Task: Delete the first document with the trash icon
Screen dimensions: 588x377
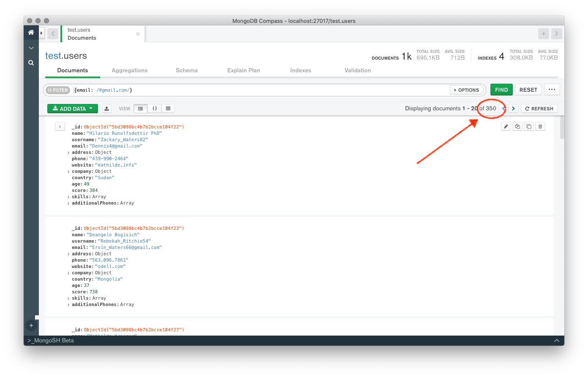Action: tap(540, 126)
